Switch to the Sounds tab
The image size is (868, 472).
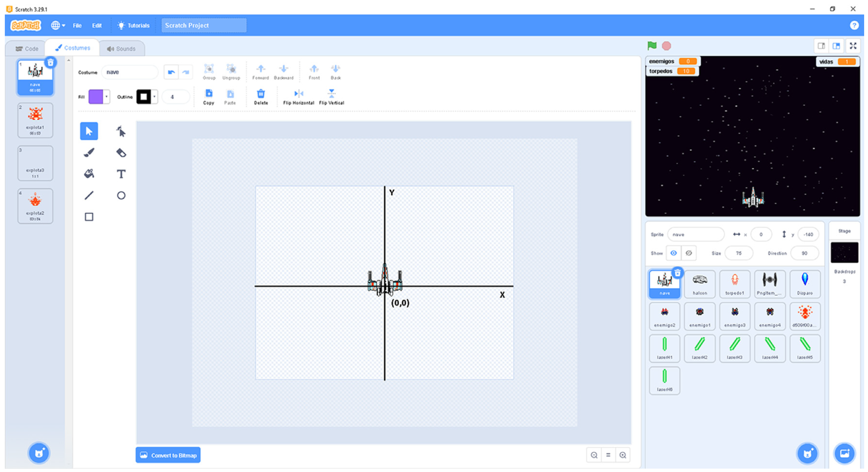point(121,49)
